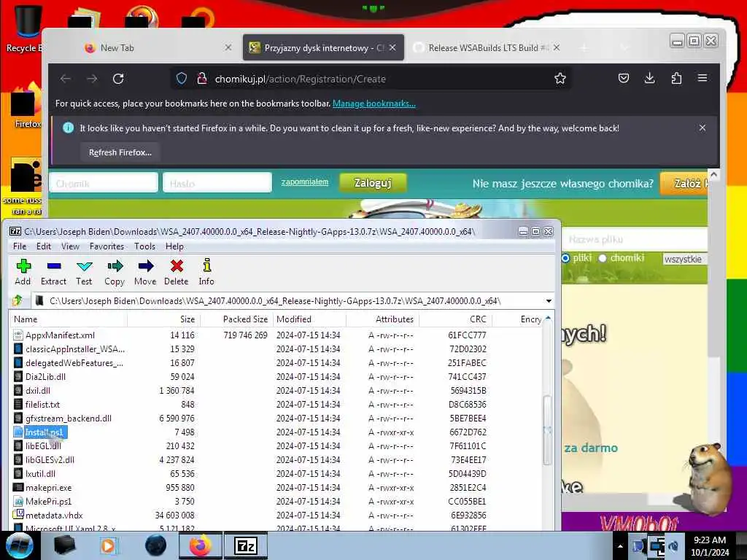The image size is (747, 560).
Task: Switch to 7-Zip taskbar button
Action: coord(246,545)
